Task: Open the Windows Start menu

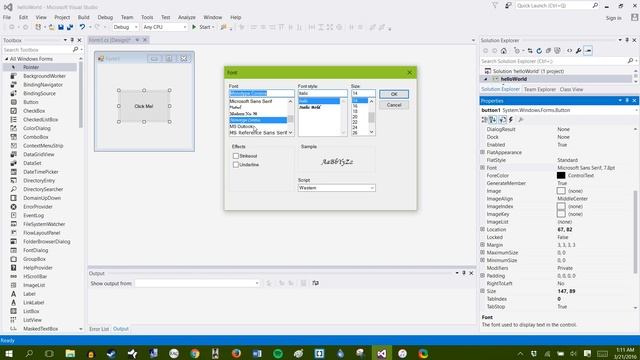Action: tap(9, 353)
